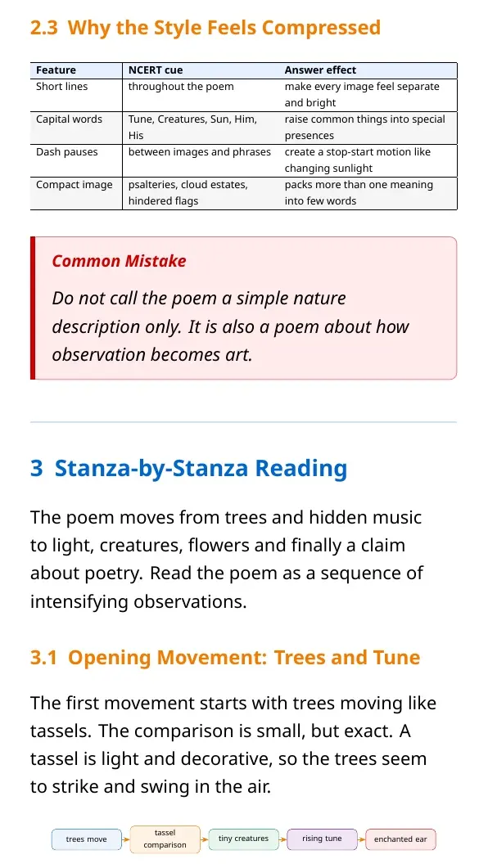Click the 'Feature' table column header
This screenshot has height=868, width=488.
[76, 70]
